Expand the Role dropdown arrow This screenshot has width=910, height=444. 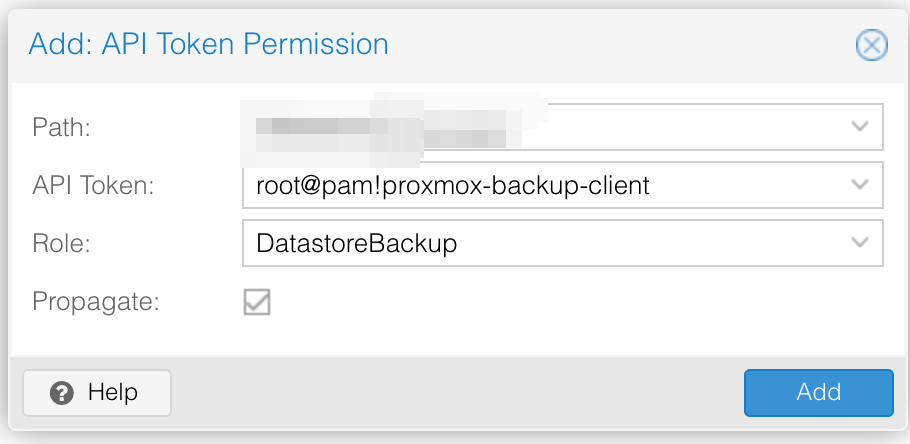(x=859, y=243)
